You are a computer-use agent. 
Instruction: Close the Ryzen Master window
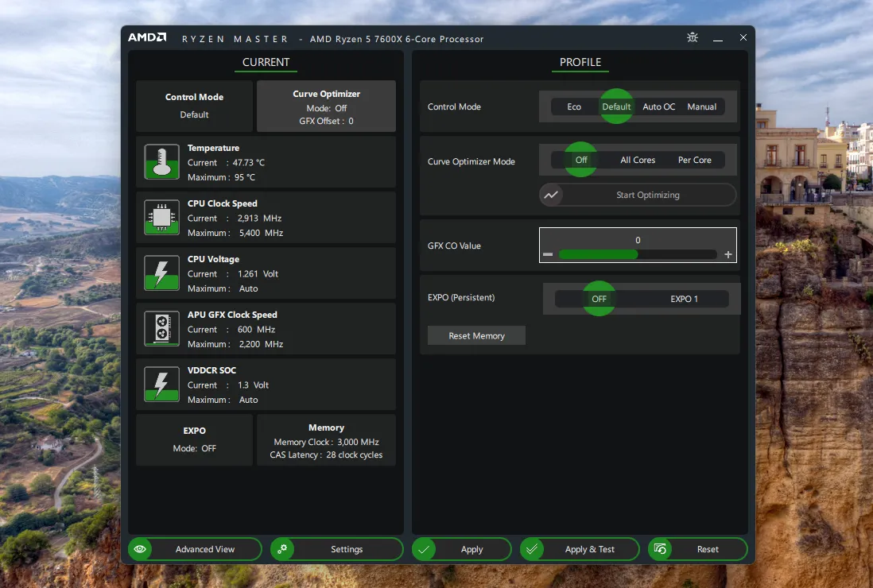pos(743,37)
